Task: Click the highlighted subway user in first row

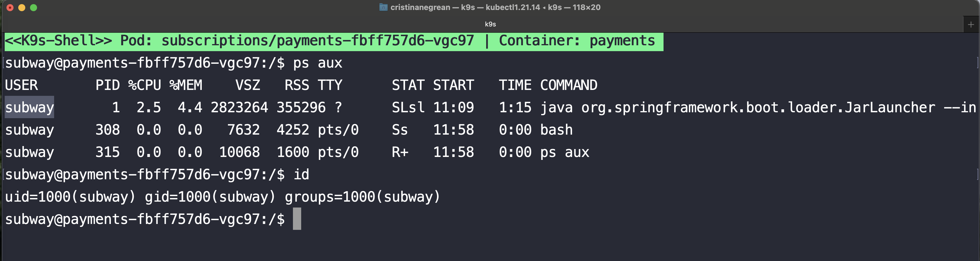Action: click(x=29, y=108)
